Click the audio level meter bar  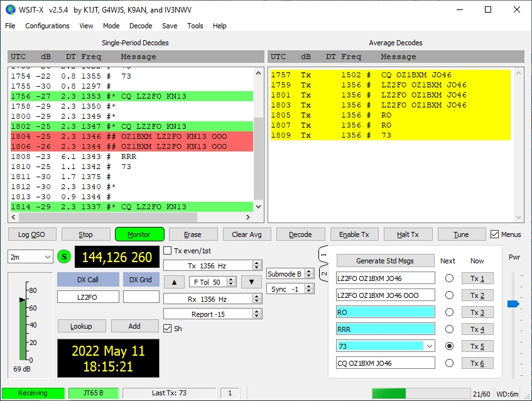coord(23,329)
